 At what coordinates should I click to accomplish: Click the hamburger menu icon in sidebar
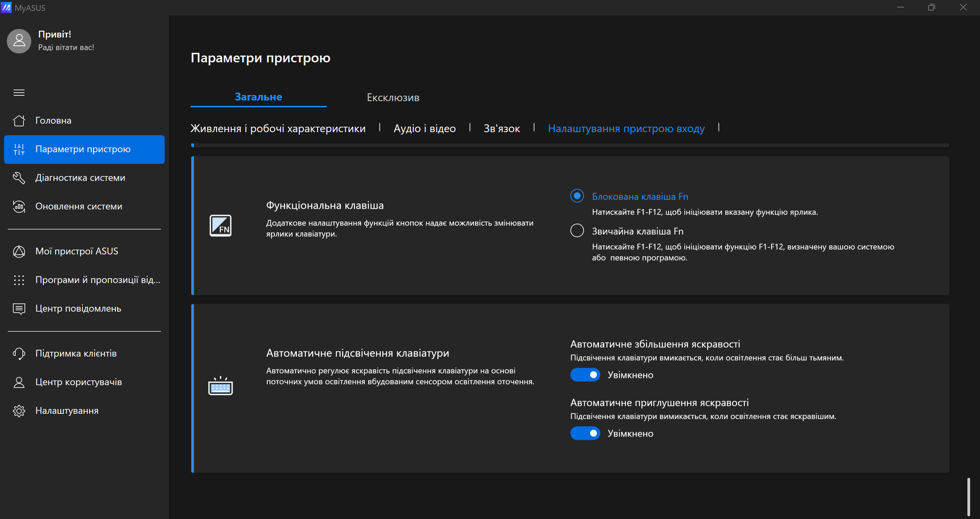19,93
